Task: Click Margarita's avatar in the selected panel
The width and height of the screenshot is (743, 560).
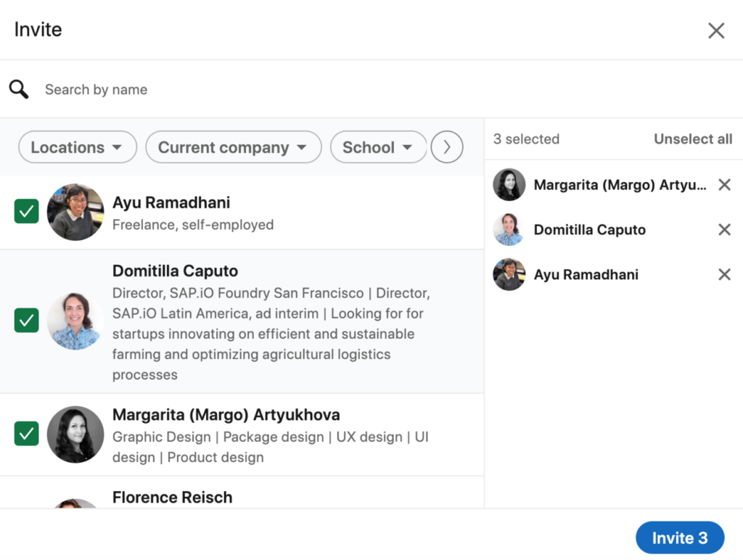Action: (509, 185)
